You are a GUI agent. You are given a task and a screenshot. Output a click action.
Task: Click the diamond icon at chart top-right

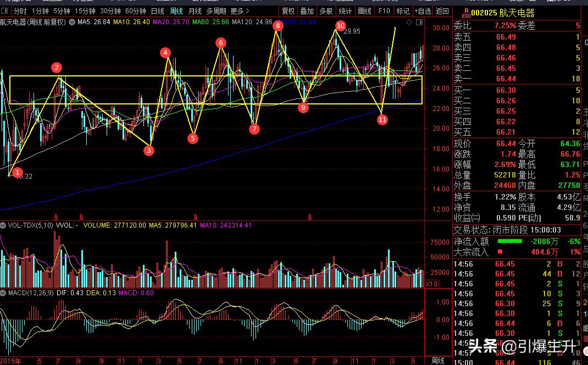point(408,23)
